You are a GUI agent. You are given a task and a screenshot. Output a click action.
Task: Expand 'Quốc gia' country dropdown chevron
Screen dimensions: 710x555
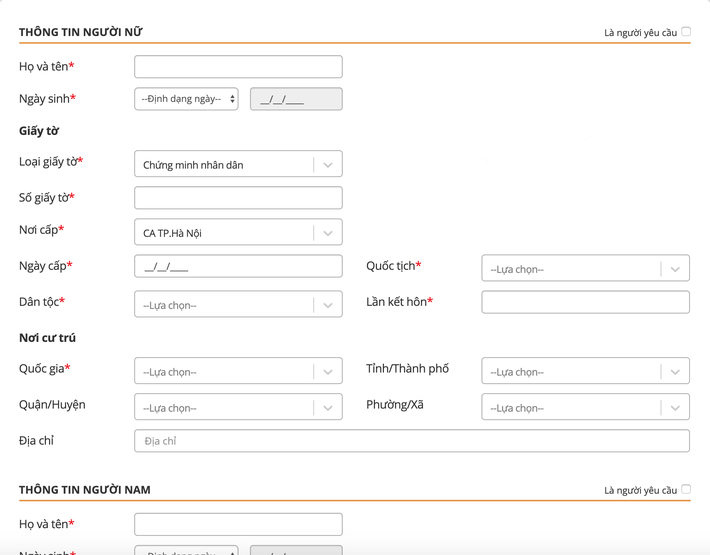click(328, 372)
